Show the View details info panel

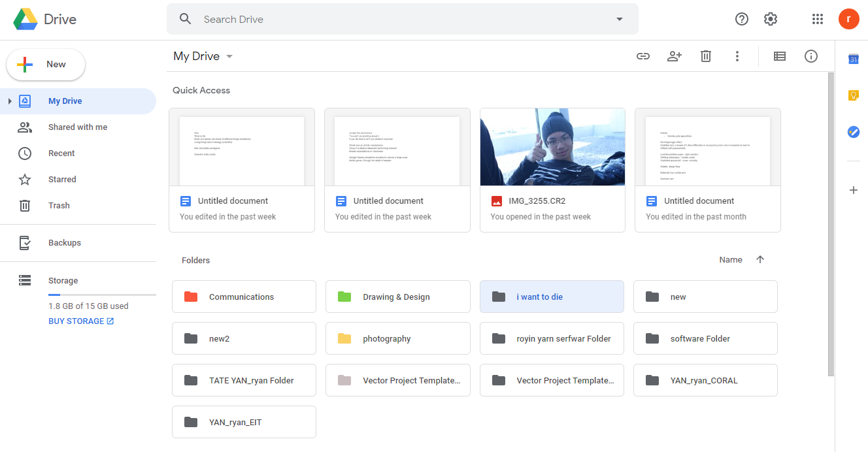(811, 56)
